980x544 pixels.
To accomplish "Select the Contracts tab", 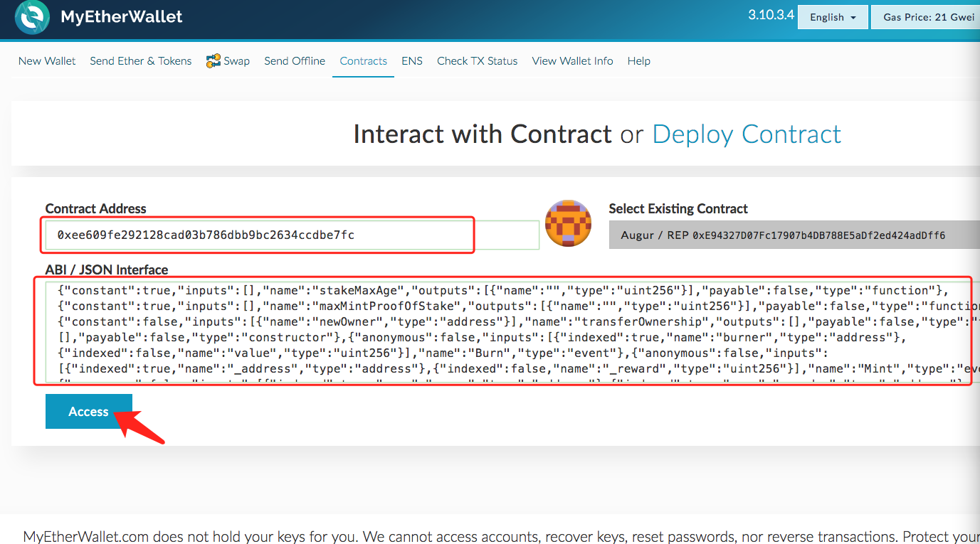I will (364, 61).
